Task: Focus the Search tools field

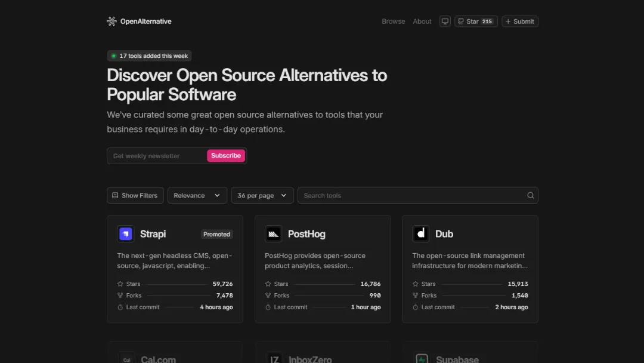Action: pos(417,195)
